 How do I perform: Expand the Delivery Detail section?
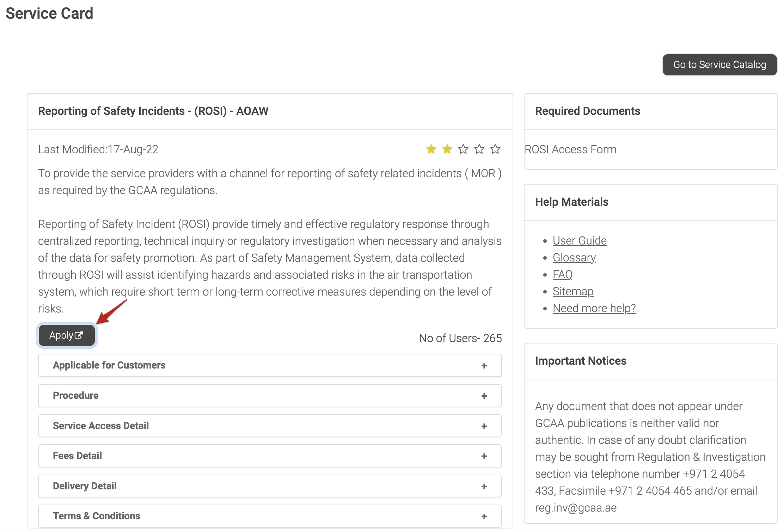point(85,486)
